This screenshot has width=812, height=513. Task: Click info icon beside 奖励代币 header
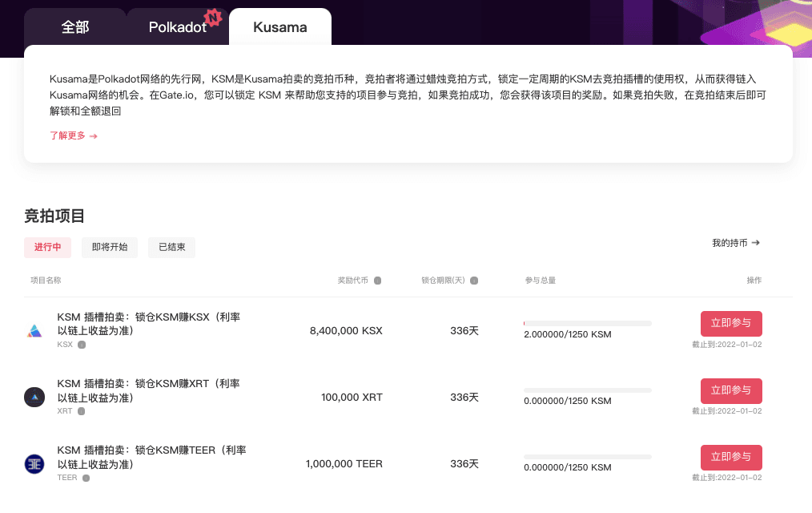click(377, 281)
